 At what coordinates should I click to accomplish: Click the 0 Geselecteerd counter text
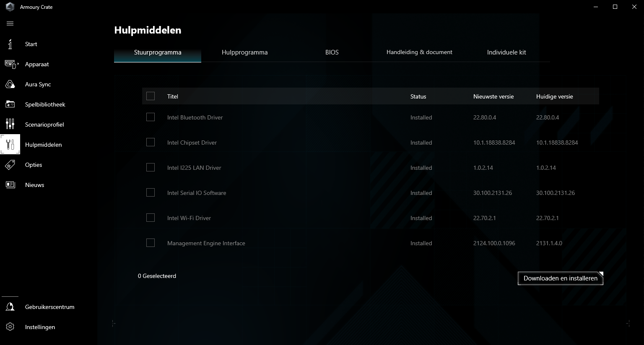coord(157,276)
